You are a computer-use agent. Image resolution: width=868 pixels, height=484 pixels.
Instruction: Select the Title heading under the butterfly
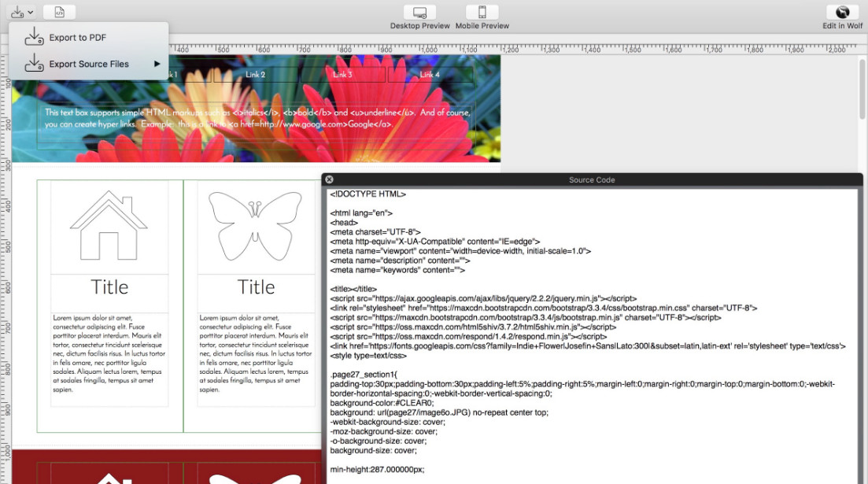click(256, 286)
